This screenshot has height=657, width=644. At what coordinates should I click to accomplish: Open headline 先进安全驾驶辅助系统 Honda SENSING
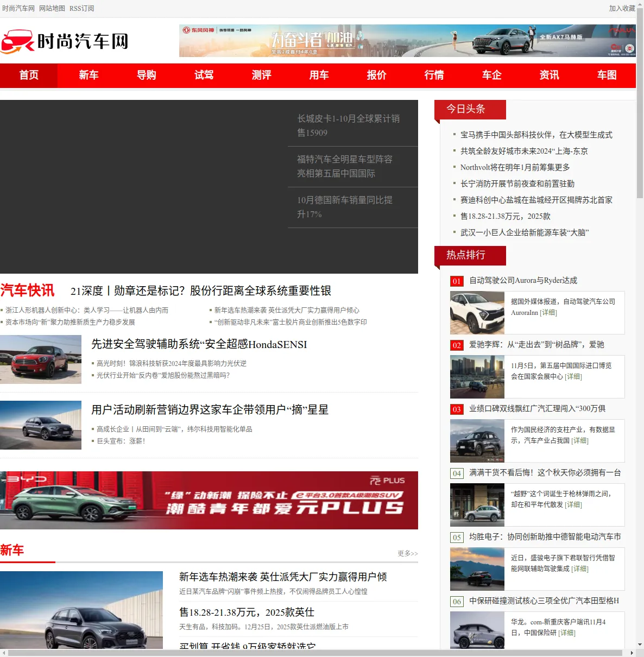(199, 344)
